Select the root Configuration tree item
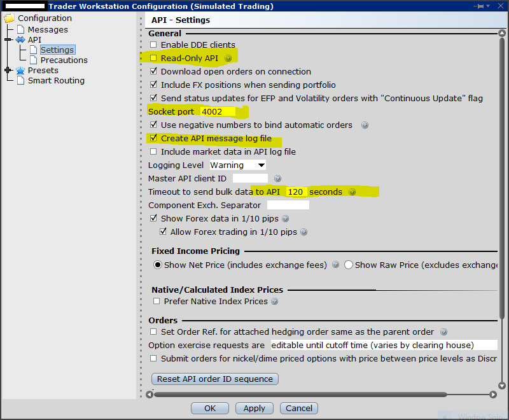Viewport: 509px width, 420px height. tap(45, 18)
